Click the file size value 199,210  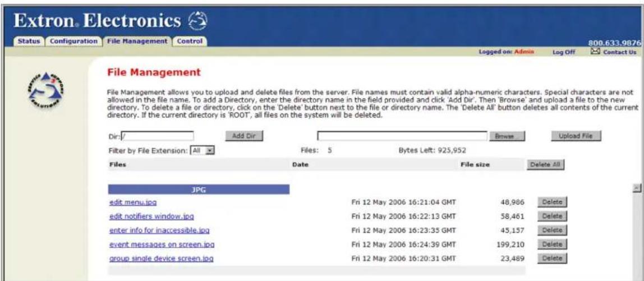pyautogui.click(x=511, y=245)
